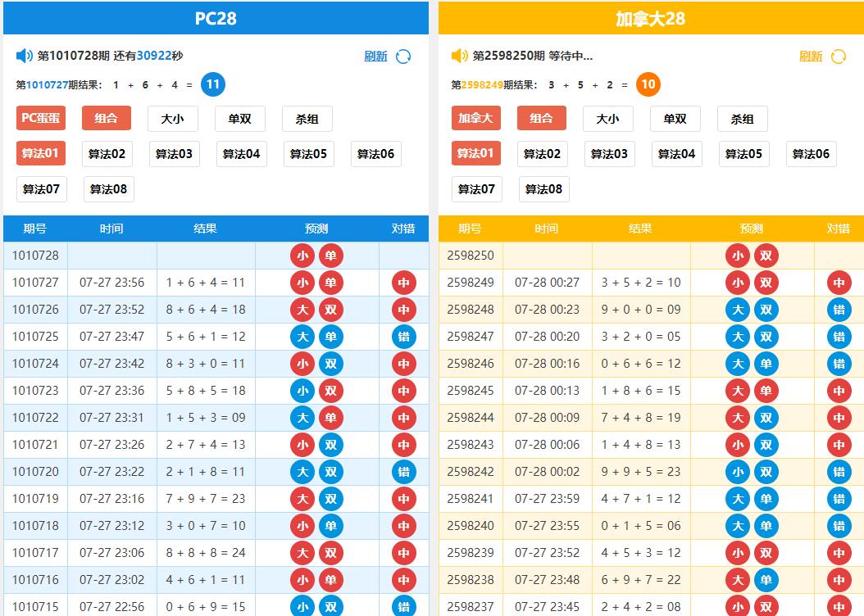This screenshot has width=864, height=616.
Task: Click the 错 badge in row 2598248
Action: point(839,310)
